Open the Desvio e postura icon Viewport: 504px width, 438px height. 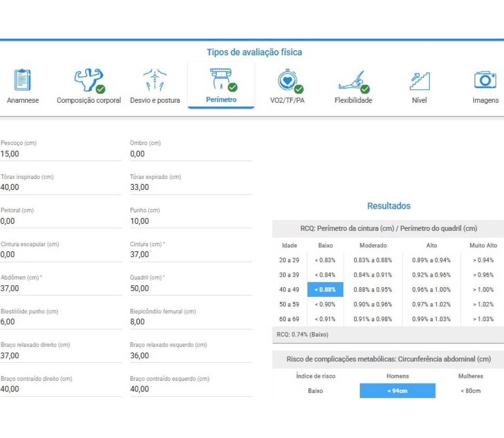coord(155,80)
